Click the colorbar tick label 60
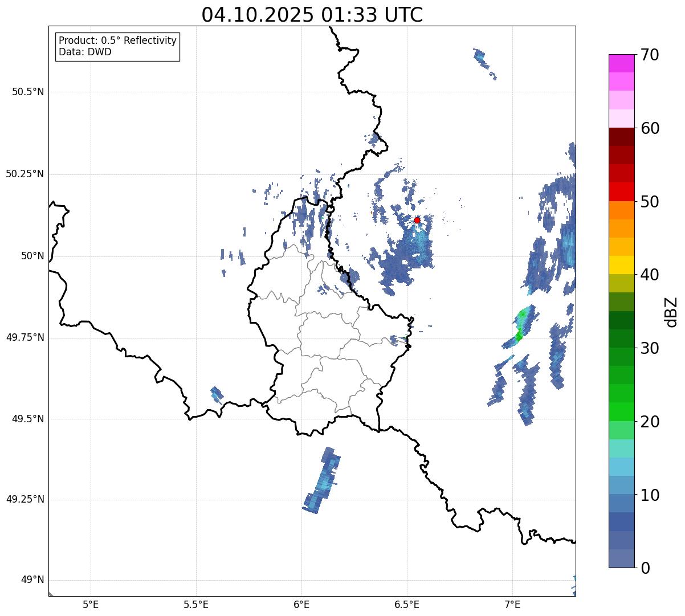The width and height of the screenshot is (685, 616). [x=650, y=128]
